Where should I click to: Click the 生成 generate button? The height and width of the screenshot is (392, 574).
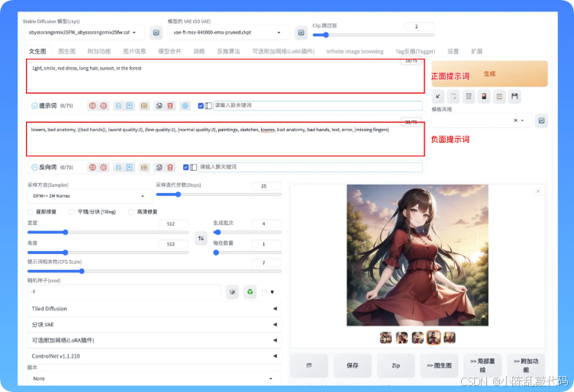[489, 74]
